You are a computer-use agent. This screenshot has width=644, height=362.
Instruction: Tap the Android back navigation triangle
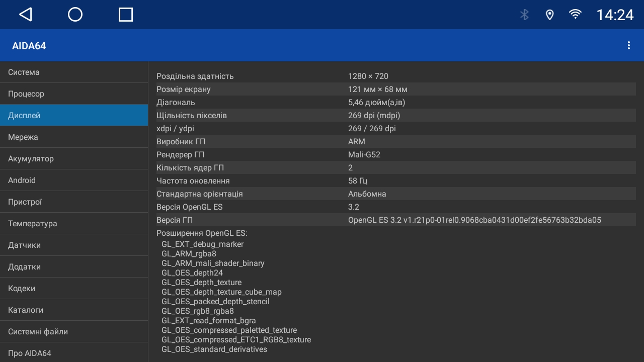pos(26,15)
